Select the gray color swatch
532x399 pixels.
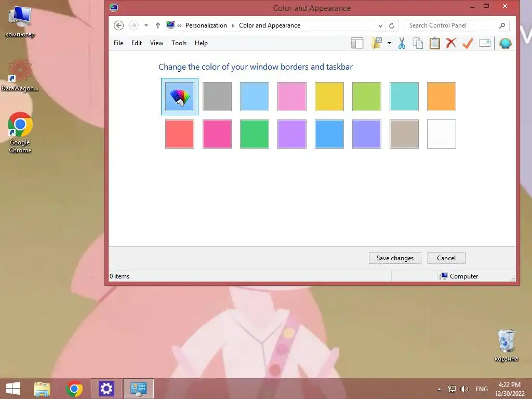217,97
